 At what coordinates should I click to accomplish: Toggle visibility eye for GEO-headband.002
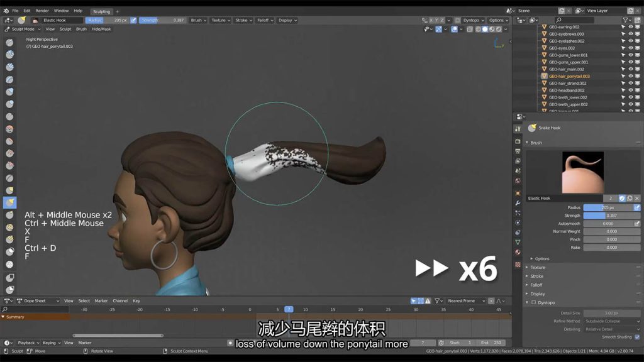(630, 90)
